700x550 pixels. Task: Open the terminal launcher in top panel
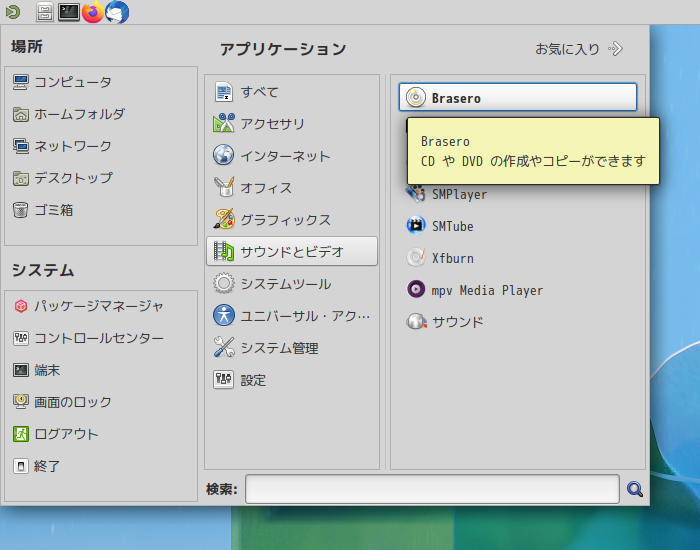(69, 12)
